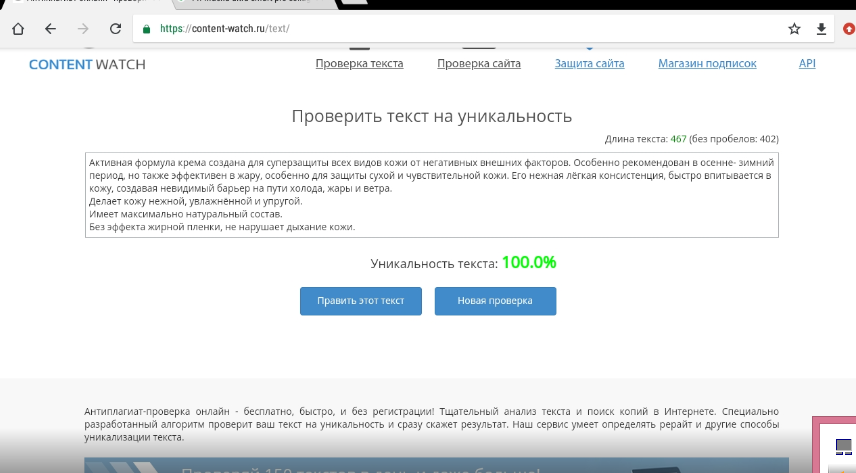Viewport: 856px width, 473px height.
Task: Click the Новая проверка button
Action: 495,301
